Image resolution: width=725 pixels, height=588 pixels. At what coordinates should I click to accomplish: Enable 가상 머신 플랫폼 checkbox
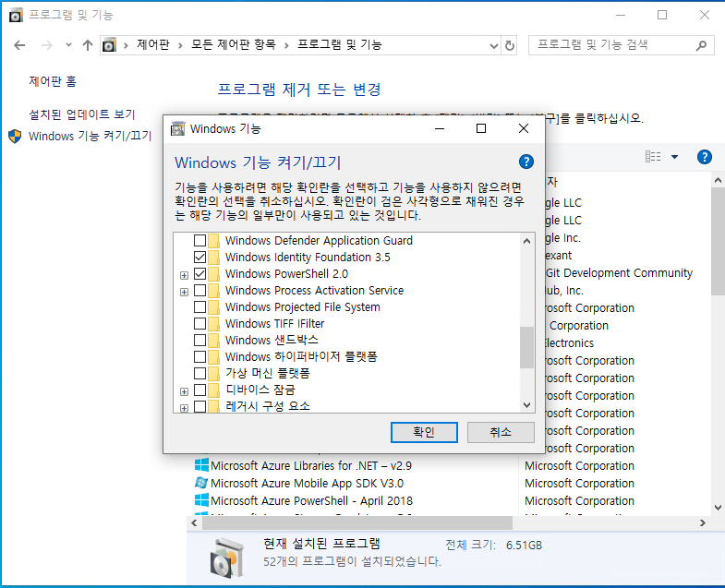(199, 373)
